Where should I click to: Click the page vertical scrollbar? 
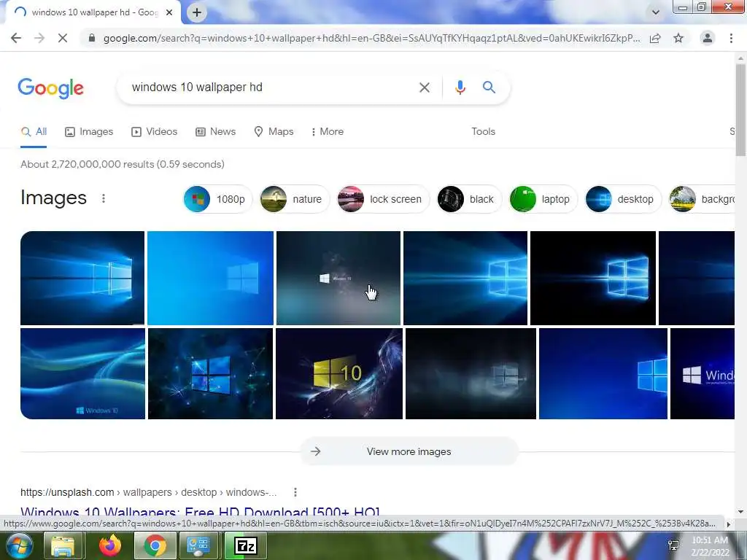point(740,111)
